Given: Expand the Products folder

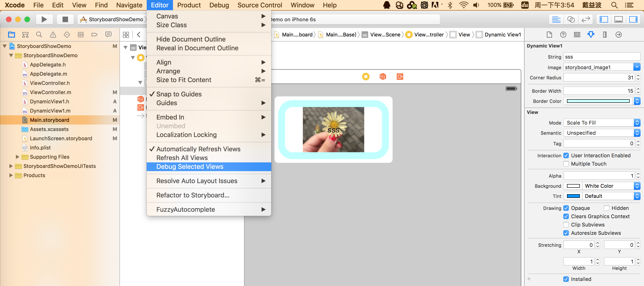Looking at the screenshot, I should pyautogui.click(x=11, y=175).
